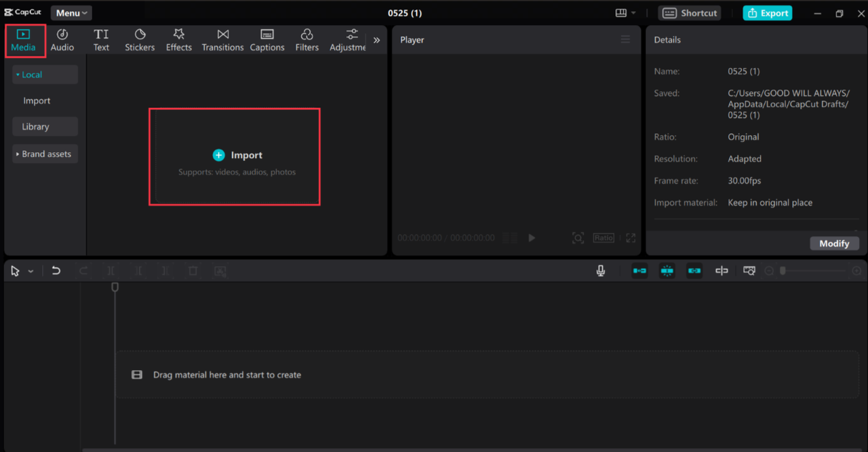This screenshot has height=452, width=868.
Task: Open the Ratio options
Action: (x=604, y=238)
